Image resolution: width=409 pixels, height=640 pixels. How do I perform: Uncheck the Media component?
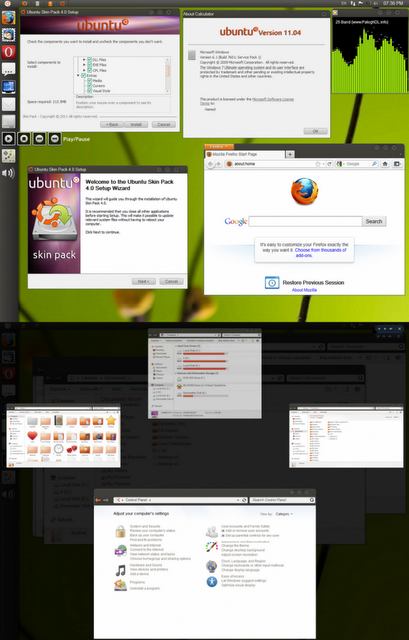(89, 81)
